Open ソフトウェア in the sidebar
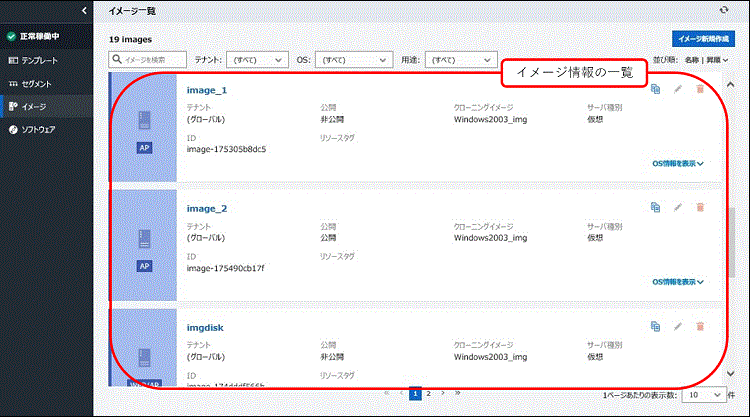The image size is (750, 417). (x=38, y=129)
